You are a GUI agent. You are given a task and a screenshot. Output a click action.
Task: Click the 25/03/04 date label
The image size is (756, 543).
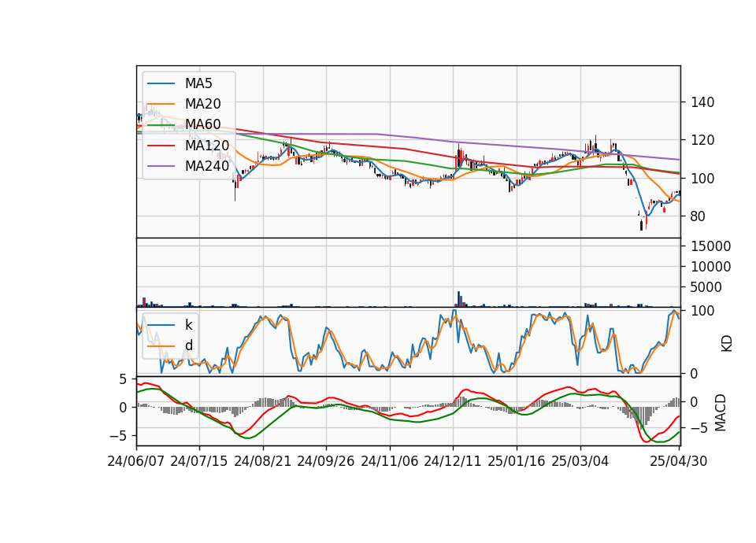tap(580, 461)
